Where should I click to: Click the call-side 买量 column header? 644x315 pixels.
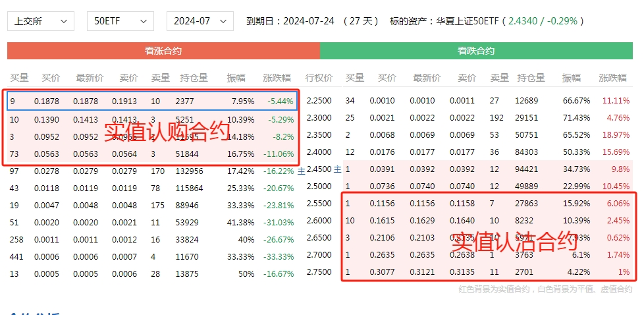[x=19, y=77]
